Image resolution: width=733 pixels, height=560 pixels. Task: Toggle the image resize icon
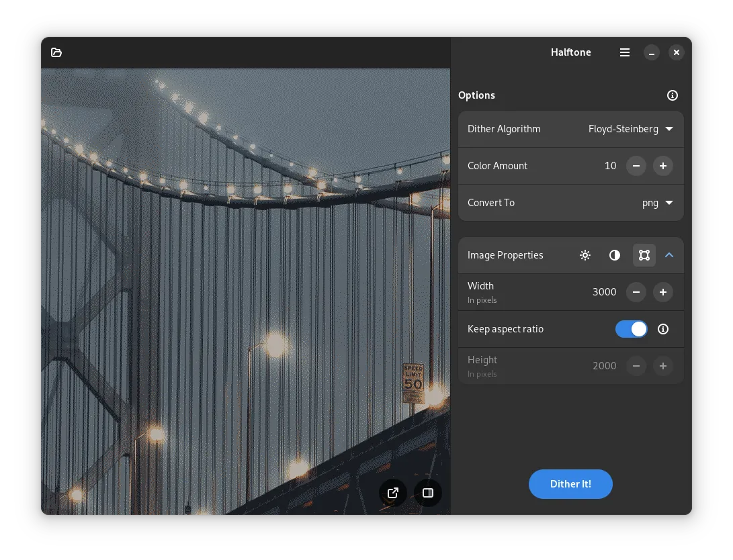(x=644, y=255)
